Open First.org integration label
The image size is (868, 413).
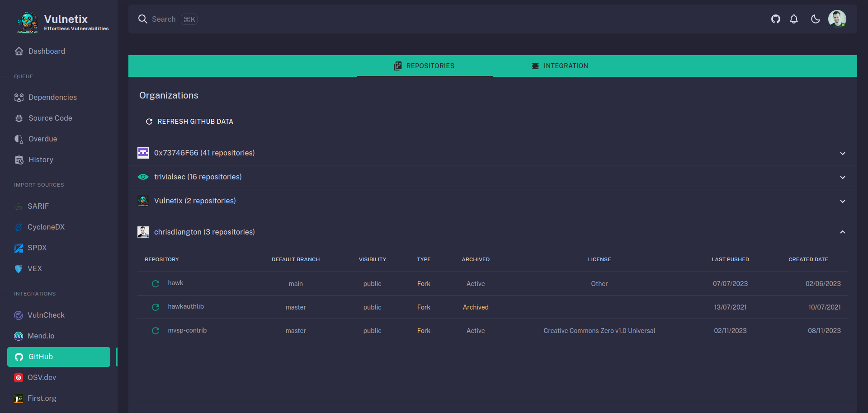[42, 398]
